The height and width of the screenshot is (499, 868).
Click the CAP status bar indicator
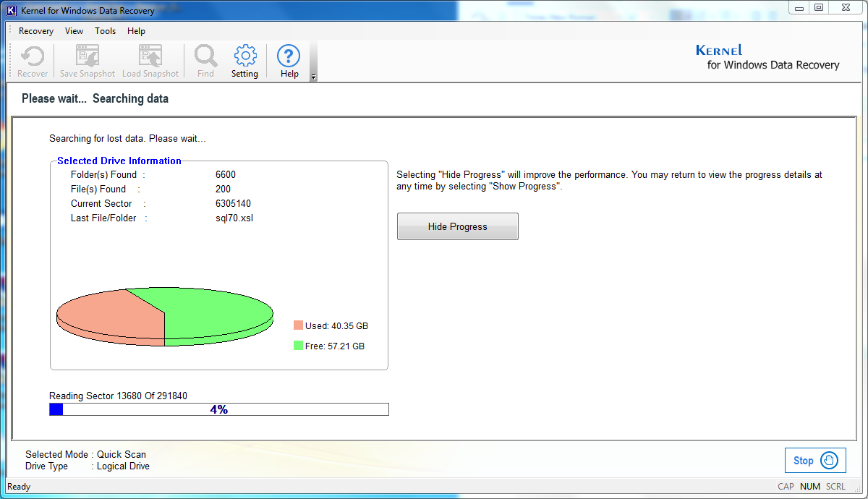pyautogui.click(x=786, y=487)
